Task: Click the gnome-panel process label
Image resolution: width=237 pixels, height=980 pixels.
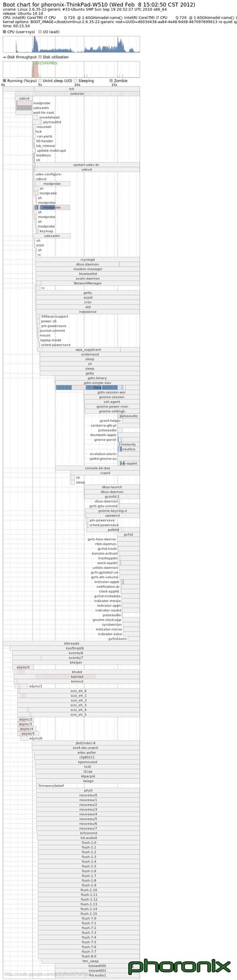Action: [105, 440]
